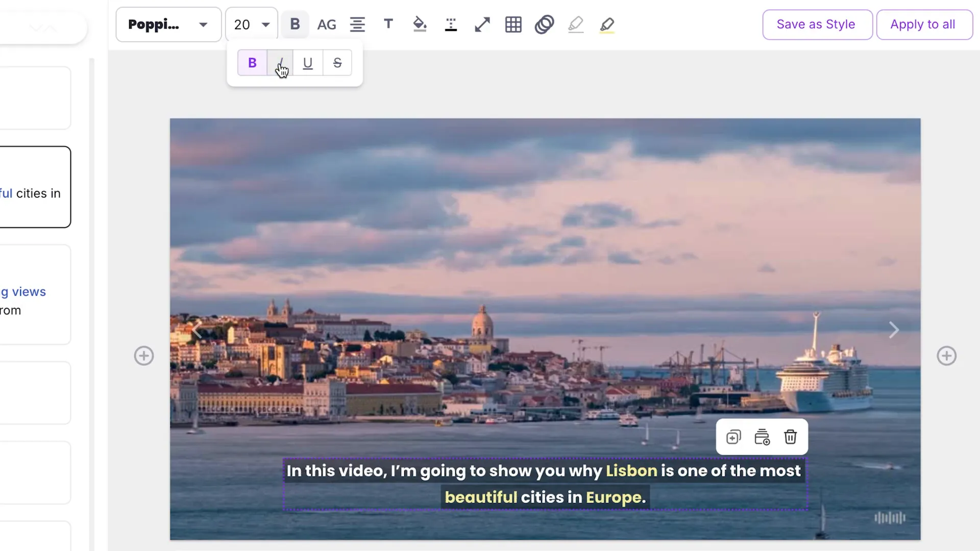
Task: Click the diagonal resize arrows icon
Action: pos(482,24)
